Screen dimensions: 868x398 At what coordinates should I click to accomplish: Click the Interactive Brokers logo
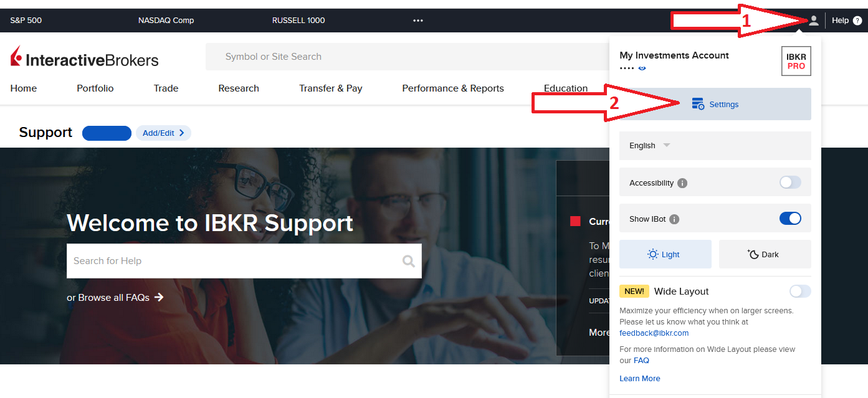tap(85, 57)
